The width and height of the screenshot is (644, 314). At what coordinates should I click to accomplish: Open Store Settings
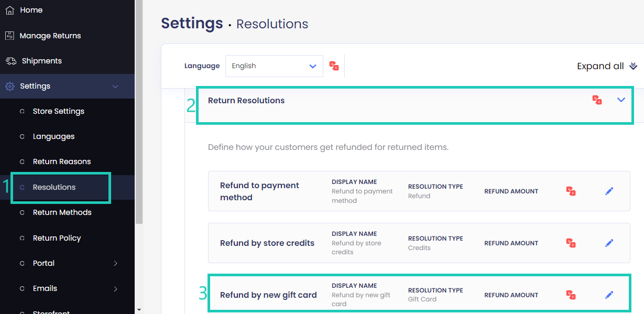(x=59, y=111)
